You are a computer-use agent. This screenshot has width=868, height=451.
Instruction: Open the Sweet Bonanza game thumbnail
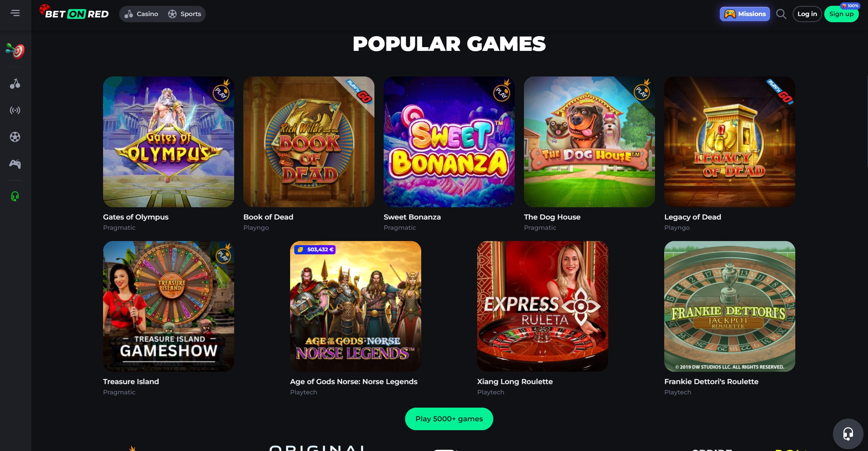tap(449, 142)
